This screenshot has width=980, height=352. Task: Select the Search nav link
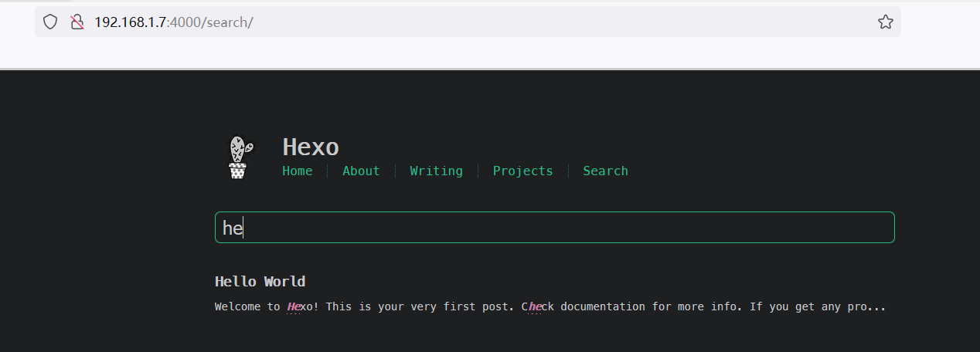coord(605,171)
